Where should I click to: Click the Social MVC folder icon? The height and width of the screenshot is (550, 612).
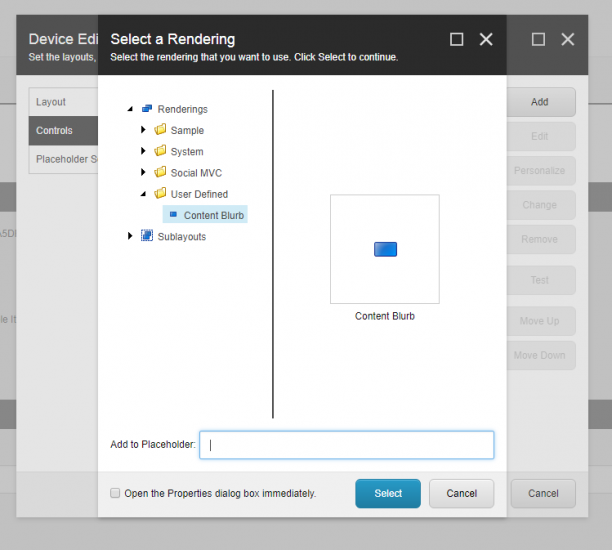160,173
